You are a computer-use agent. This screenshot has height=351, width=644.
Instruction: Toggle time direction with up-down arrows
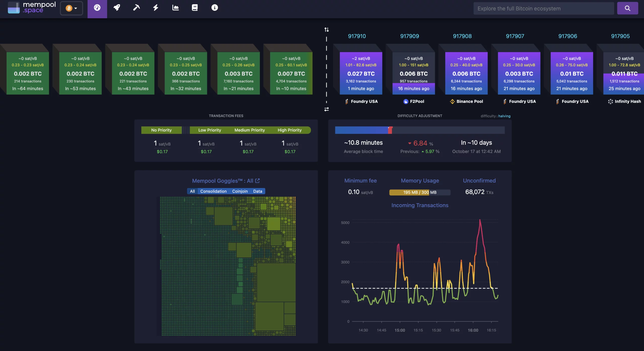327,30
